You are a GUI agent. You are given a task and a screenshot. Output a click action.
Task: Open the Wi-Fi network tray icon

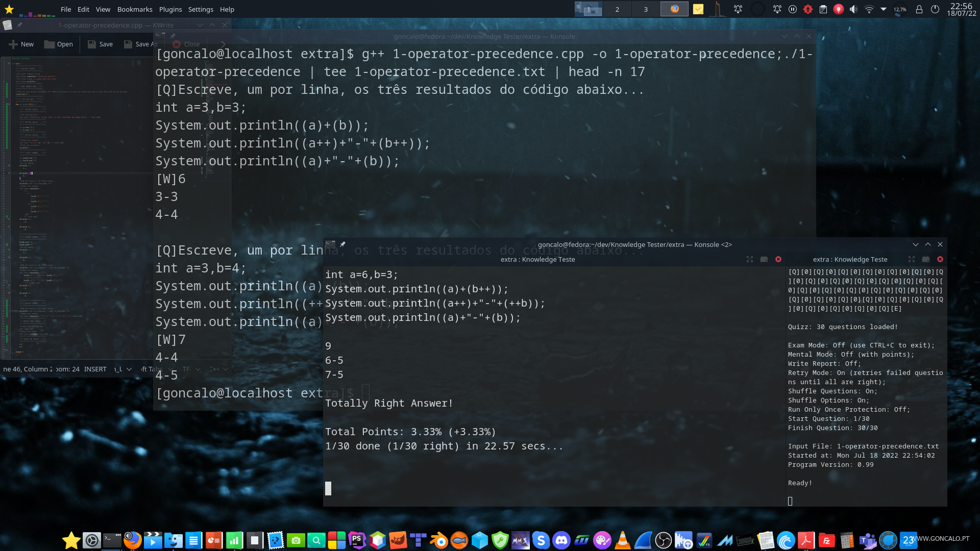tap(869, 9)
